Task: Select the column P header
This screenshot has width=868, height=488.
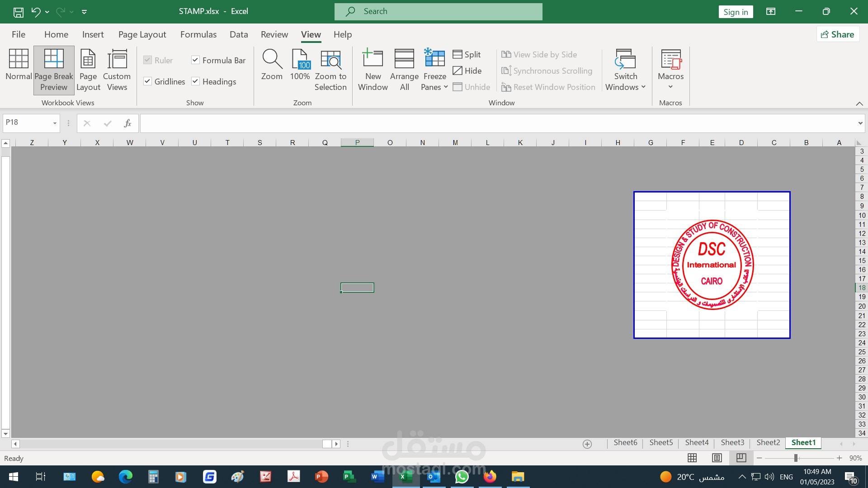Action: point(357,143)
